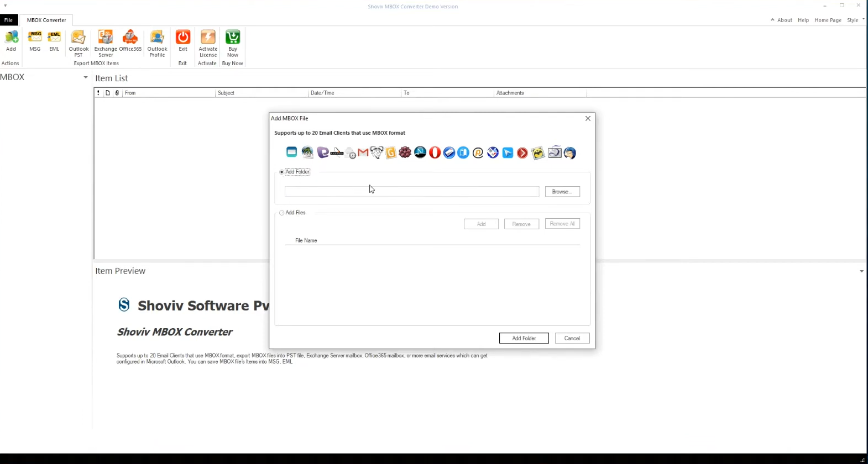Select the Add Files radio button

[282, 213]
